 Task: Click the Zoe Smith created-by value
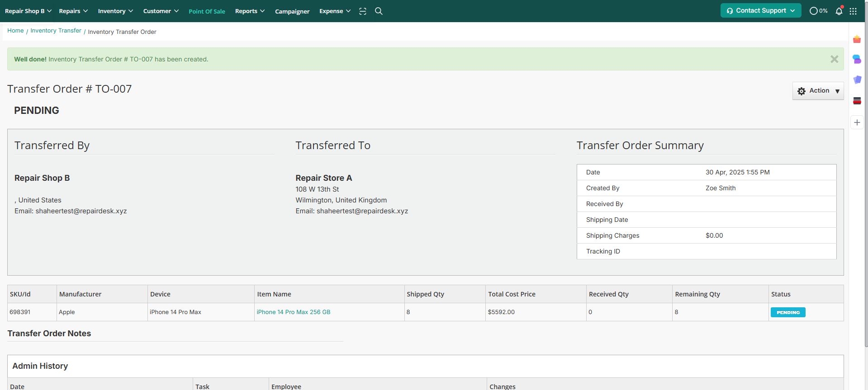[x=721, y=188]
